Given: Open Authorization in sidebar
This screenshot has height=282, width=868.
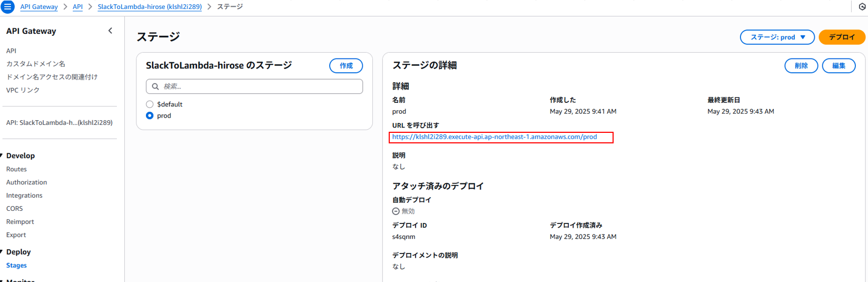Looking at the screenshot, I should tap(26, 182).
